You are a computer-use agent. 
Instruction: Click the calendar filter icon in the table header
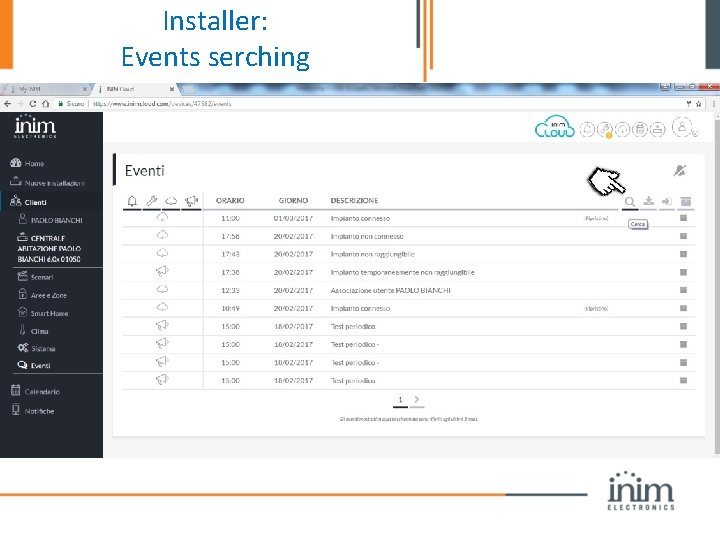(686, 201)
